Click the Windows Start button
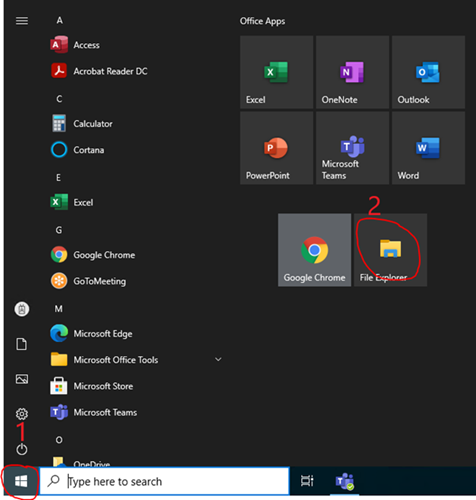This screenshot has width=476, height=500. click(21, 481)
